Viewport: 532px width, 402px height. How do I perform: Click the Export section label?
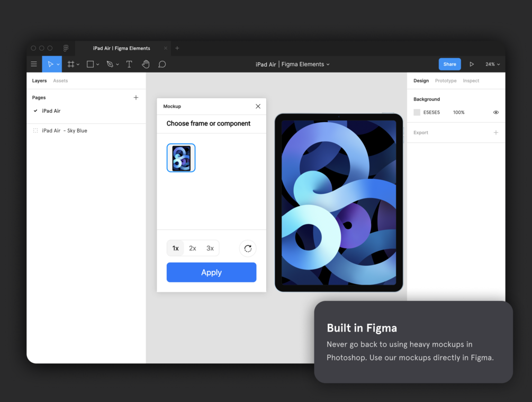click(x=421, y=133)
